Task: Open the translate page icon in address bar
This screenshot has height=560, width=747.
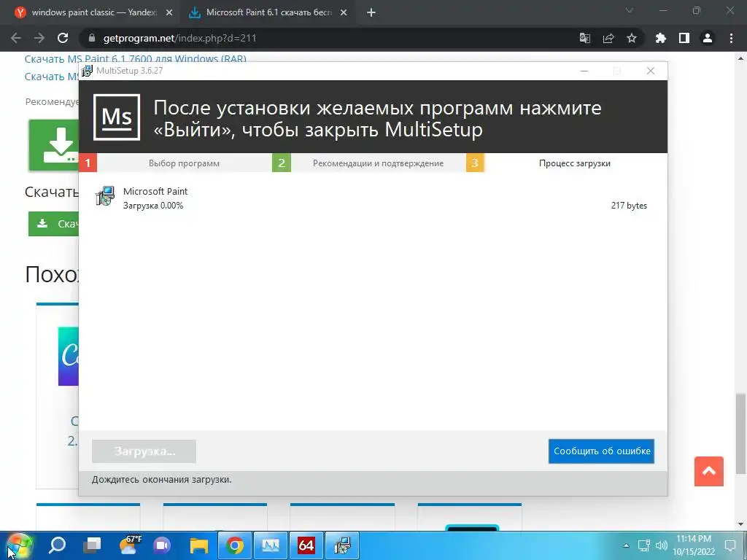Action: click(585, 38)
